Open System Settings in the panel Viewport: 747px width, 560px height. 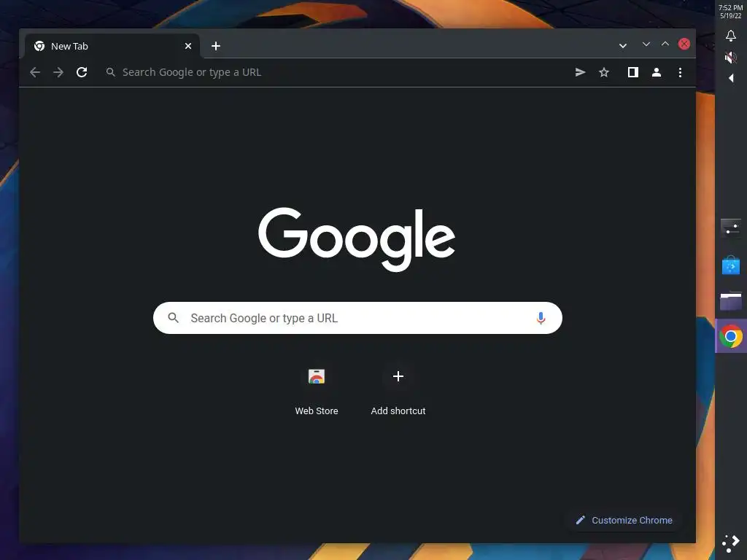(x=731, y=228)
